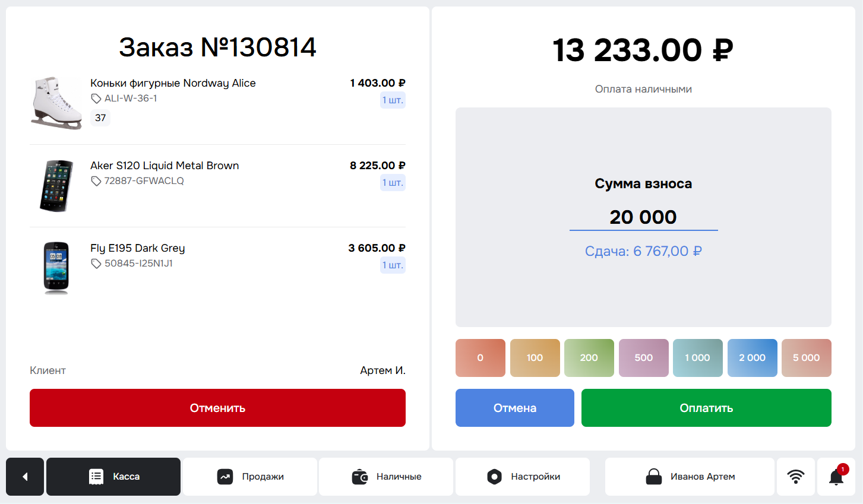
Task: Switch to the Продажи tab
Action: (x=250, y=477)
